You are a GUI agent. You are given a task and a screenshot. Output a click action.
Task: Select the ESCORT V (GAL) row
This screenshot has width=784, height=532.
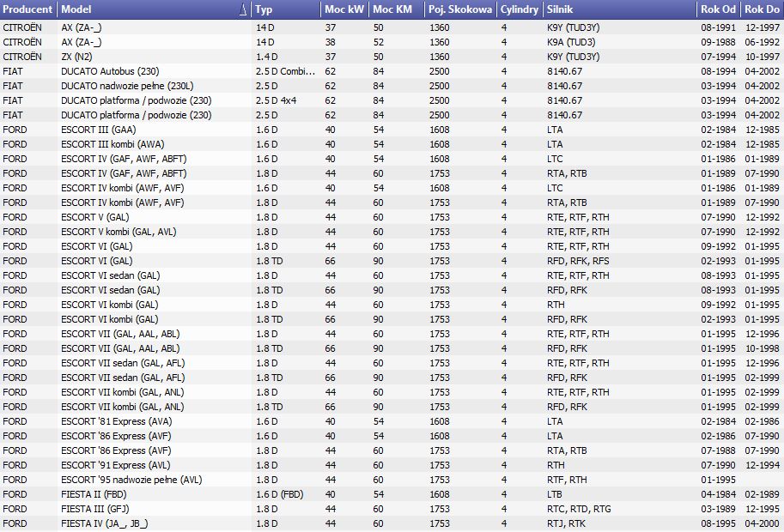point(392,217)
